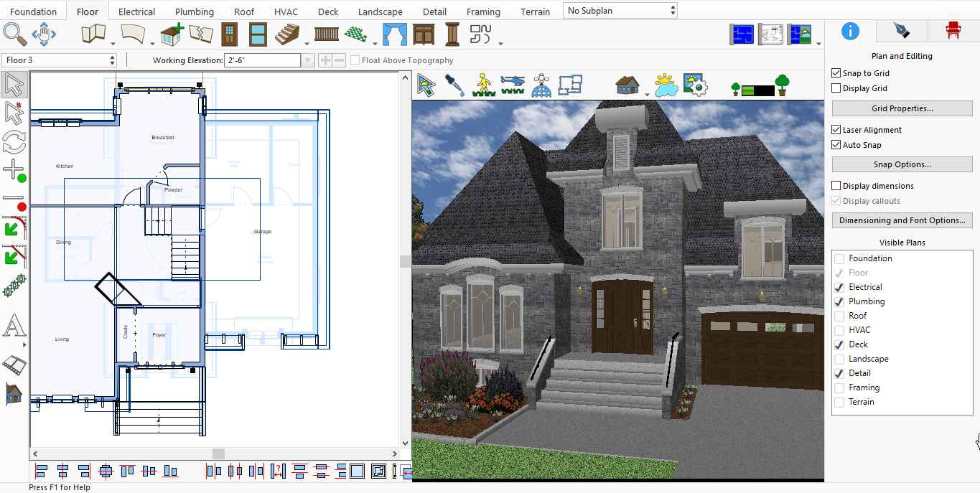Click the railing fence tool
The image size is (980, 493).
click(327, 34)
